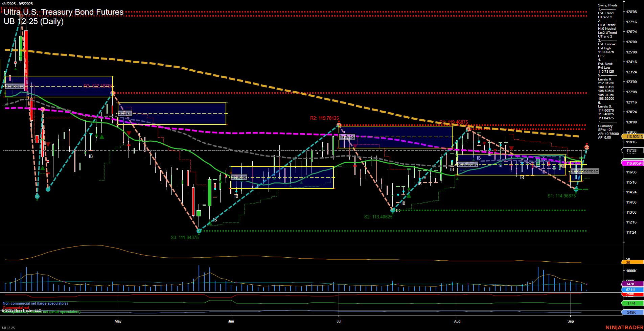Image resolution: width=644 pixels, height=331 pixels.
Task: Select the swing pivot dot at S3 111.84375
Action: point(199,231)
